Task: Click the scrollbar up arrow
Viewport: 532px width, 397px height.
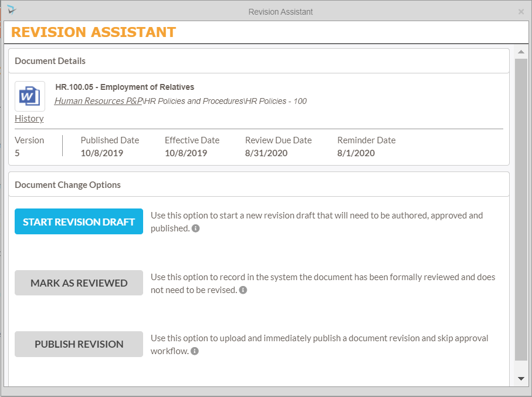Action: coord(521,52)
